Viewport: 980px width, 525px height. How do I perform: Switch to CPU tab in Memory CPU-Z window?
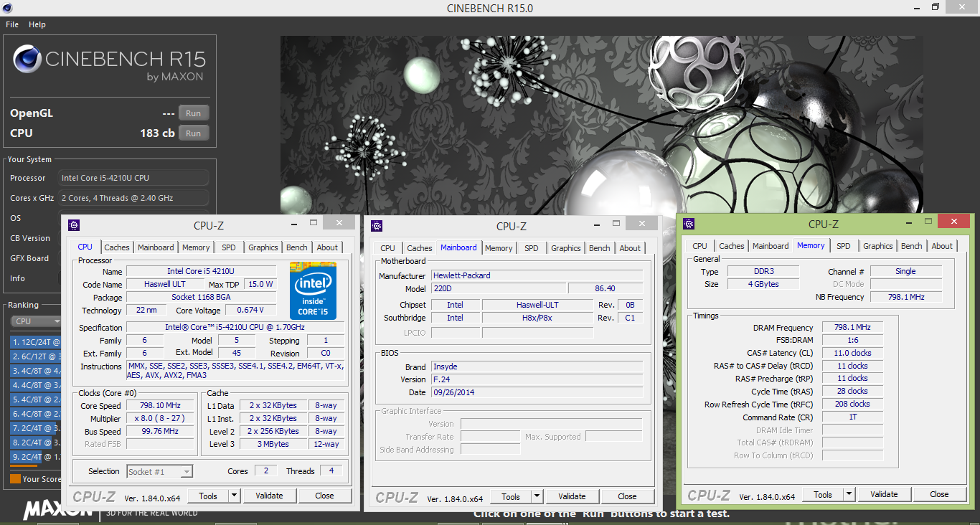point(700,246)
